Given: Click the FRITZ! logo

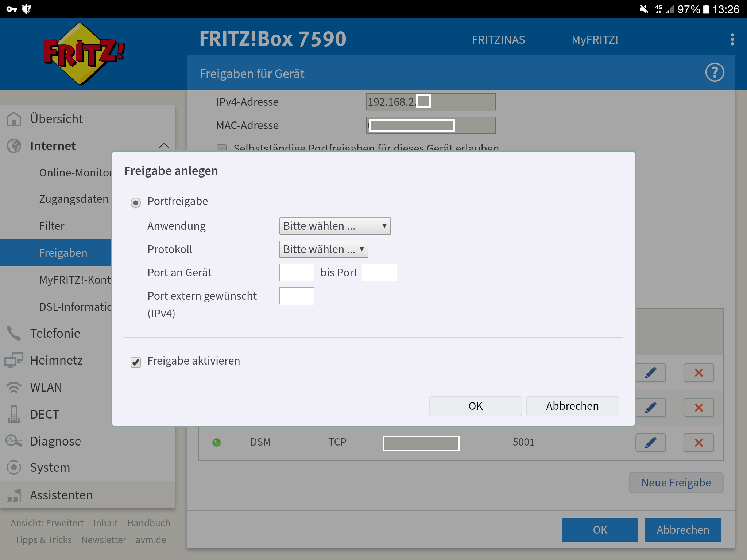Looking at the screenshot, I should (x=84, y=54).
